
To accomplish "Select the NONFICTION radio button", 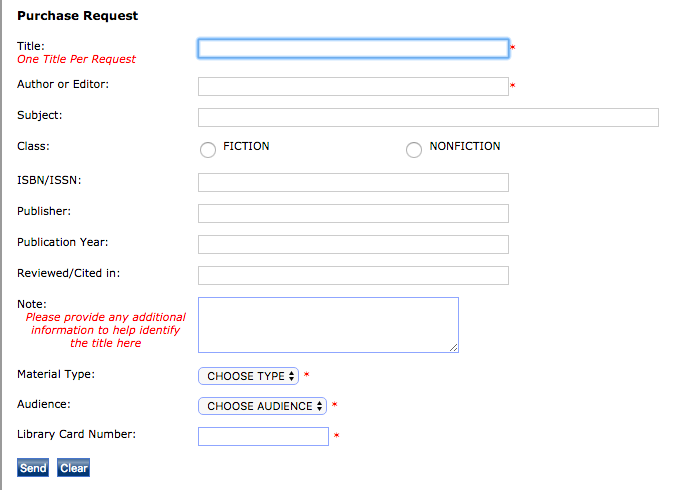I will tap(414, 150).
